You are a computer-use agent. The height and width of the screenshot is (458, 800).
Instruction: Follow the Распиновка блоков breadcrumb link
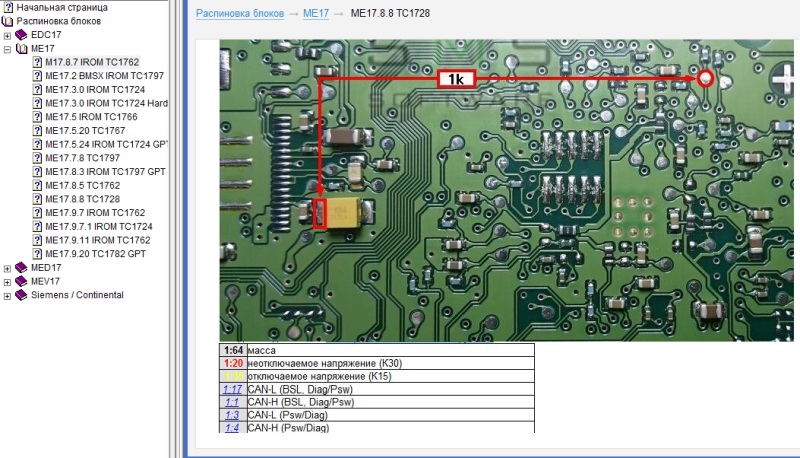[238, 16]
